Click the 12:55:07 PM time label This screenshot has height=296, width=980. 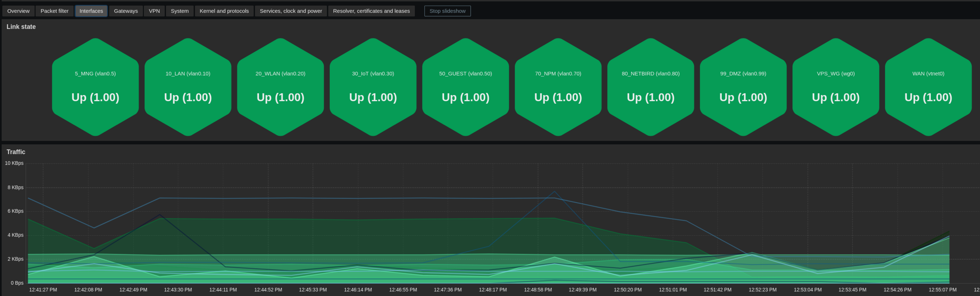[943, 290]
